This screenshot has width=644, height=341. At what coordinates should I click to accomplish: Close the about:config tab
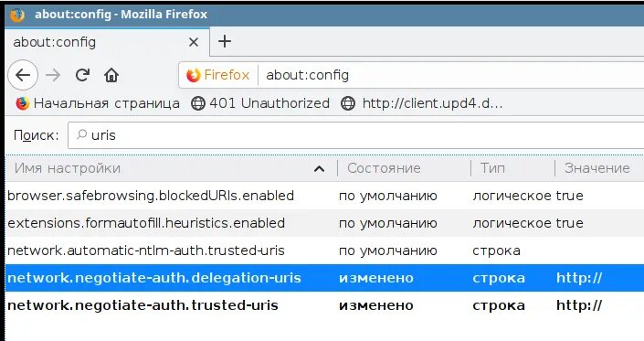click(194, 42)
